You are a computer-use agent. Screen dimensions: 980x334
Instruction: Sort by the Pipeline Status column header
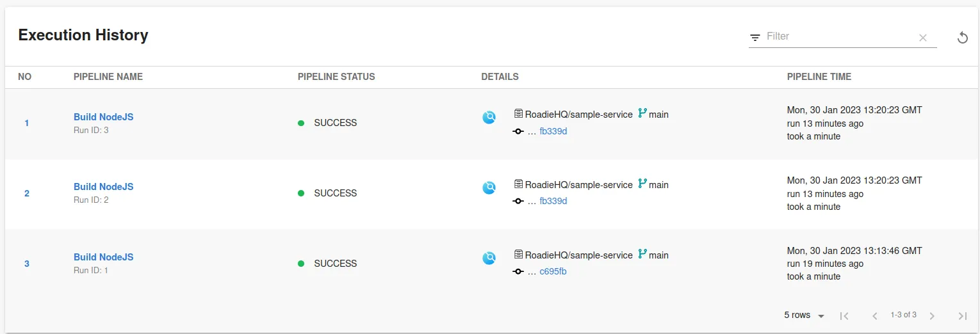pyautogui.click(x=336, y=77)
